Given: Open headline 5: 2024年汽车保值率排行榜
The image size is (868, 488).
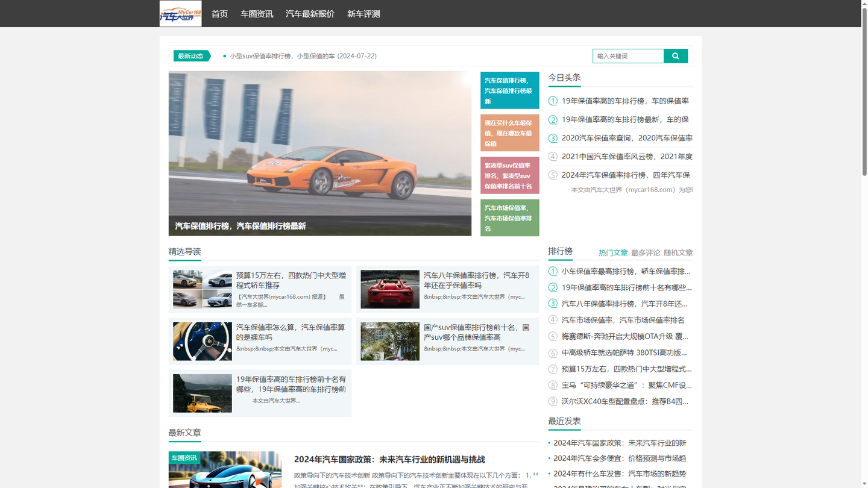Looking at the screenshot, I should pos(626,175).
